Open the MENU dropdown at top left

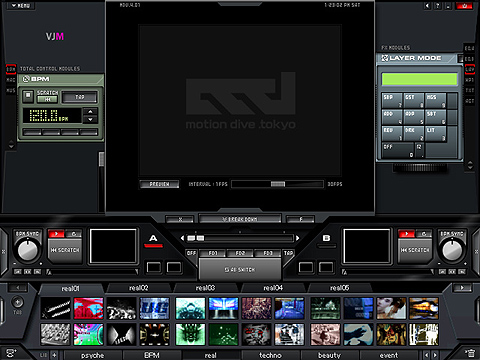click(x=21, y=6)
